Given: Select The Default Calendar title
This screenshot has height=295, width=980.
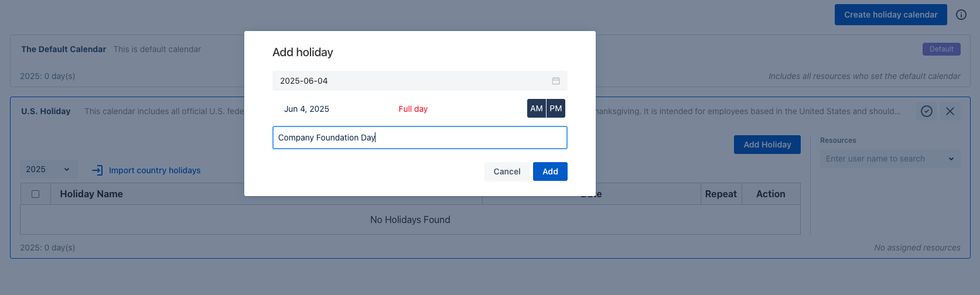Looking at the screenshot, I should (63, 49).
